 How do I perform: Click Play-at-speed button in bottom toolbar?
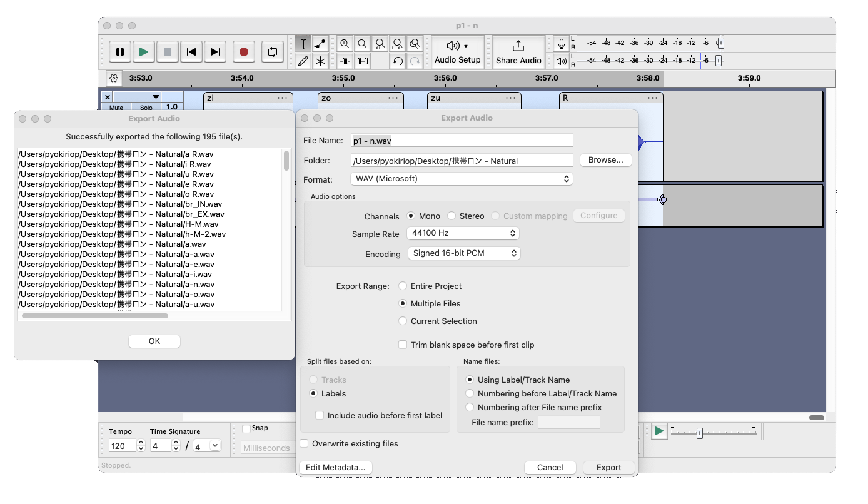659,431
